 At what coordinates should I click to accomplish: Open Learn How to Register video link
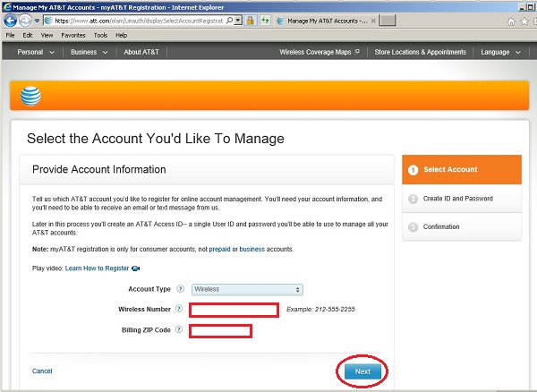coord(97,268)
